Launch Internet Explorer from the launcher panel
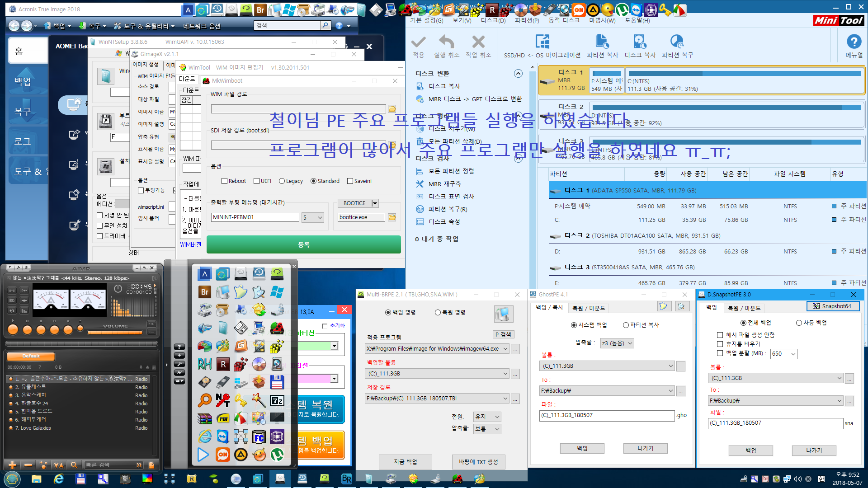This screenshot has width=868, height=488. (204, 436)
